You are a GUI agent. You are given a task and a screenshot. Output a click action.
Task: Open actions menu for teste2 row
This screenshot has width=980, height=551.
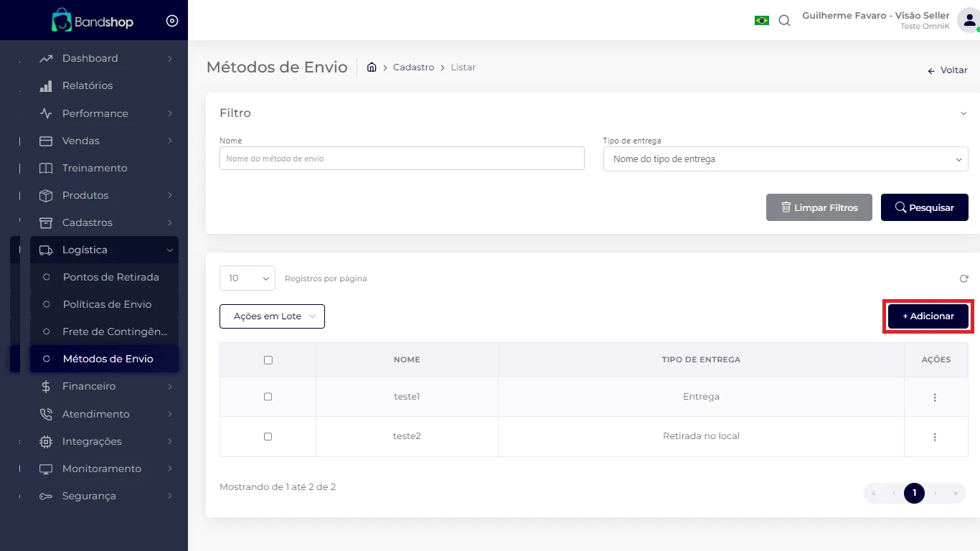tap(935, 437)
